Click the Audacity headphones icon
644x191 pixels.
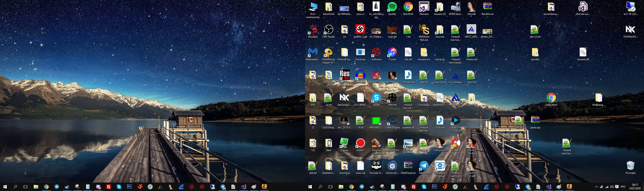tap(360, 75)
